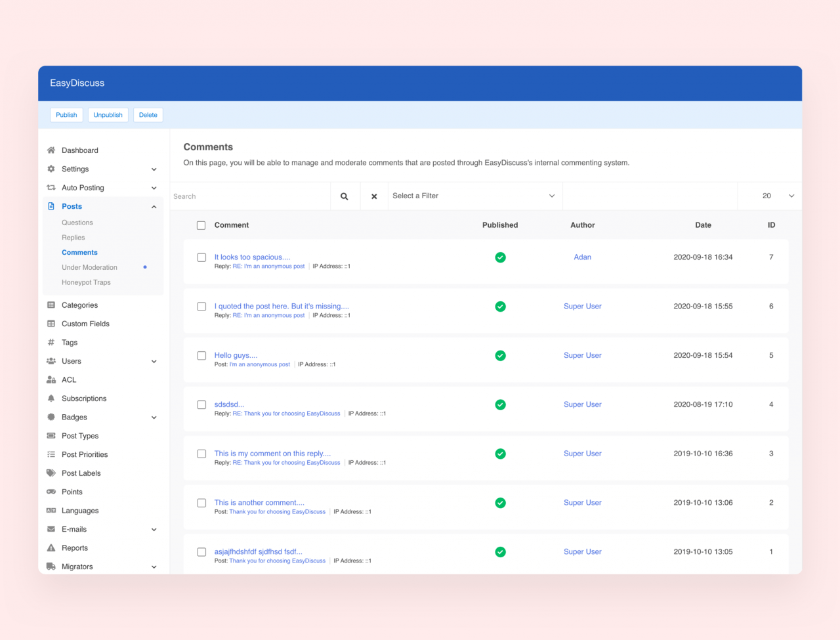Open Honeypot Traps submenu item
The height and width of the screenshot is (640, 840).
pyautogui.click(x=86, y=282)
